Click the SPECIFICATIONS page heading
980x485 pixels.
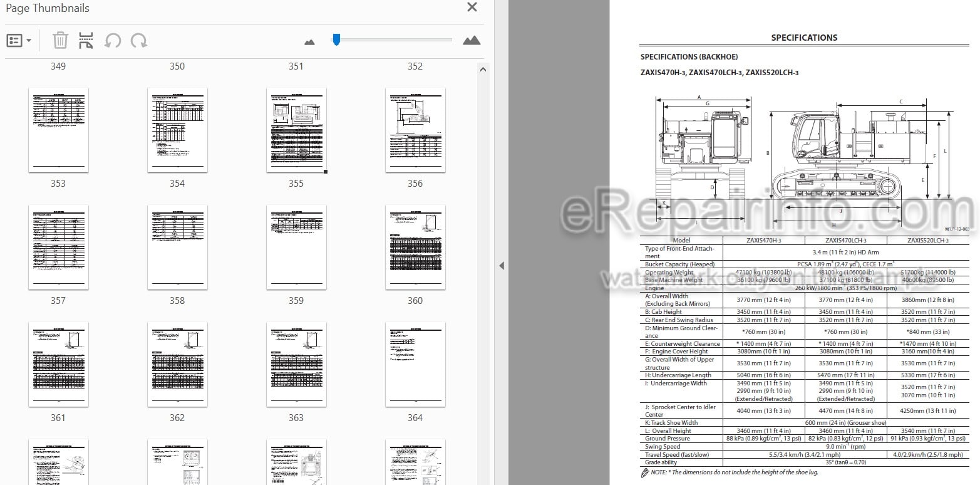point(804,38)
